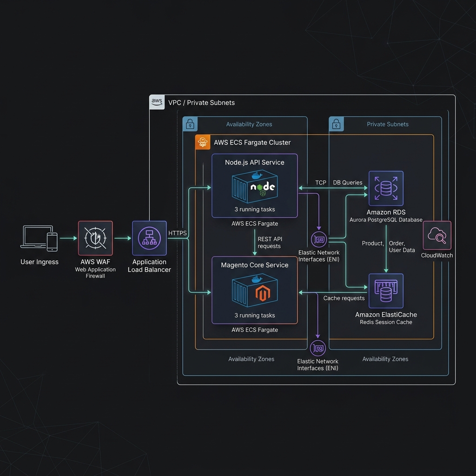Click the padlock icon beside top Availability Zones
Image resolution: width=476 pixels, height=476 pixels.
[x=190, y=124]
